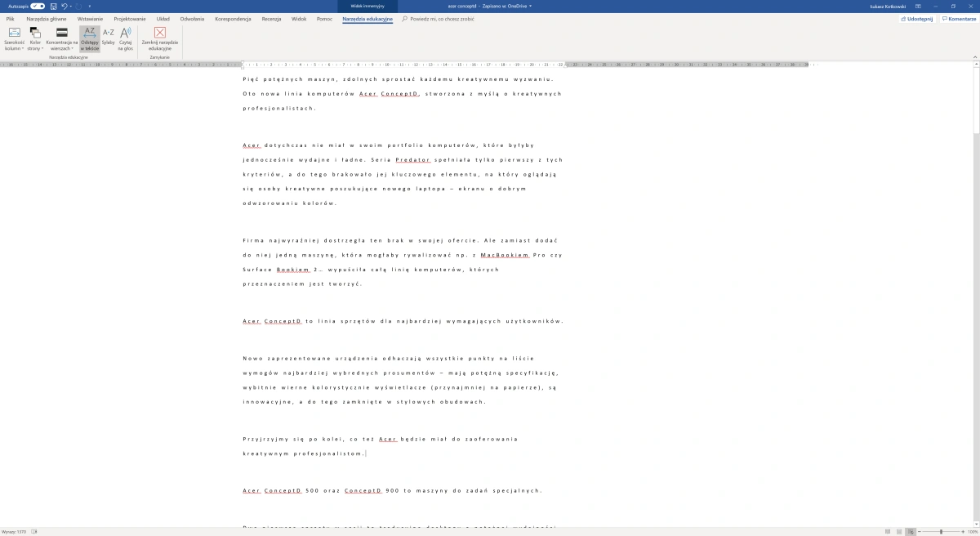Open the Komentarze pane
980x536 pixels.
pos(959,18)
